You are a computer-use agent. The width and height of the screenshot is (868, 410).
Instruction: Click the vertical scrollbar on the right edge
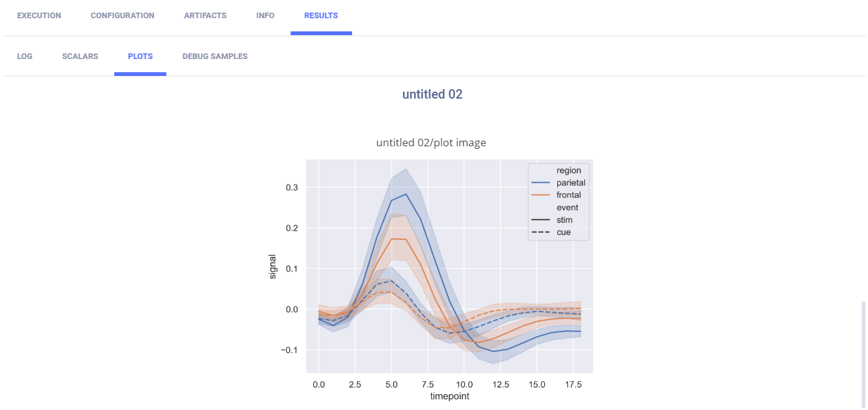864,353
